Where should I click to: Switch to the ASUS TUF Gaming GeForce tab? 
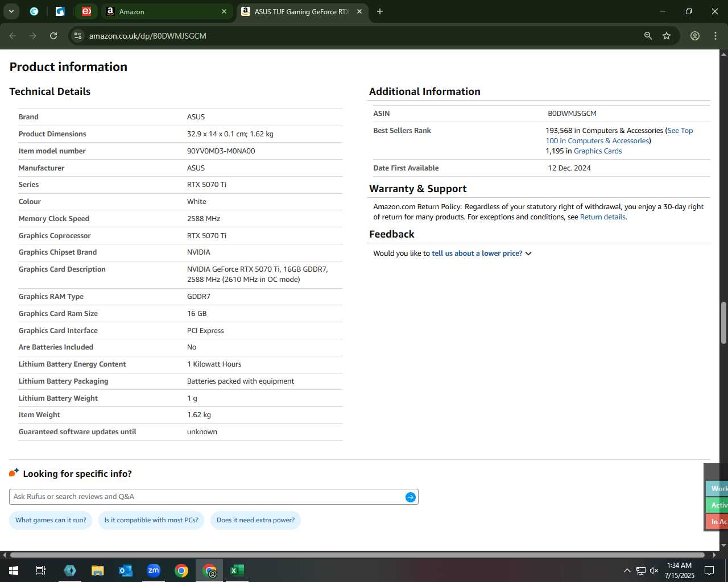pos(301,11)
